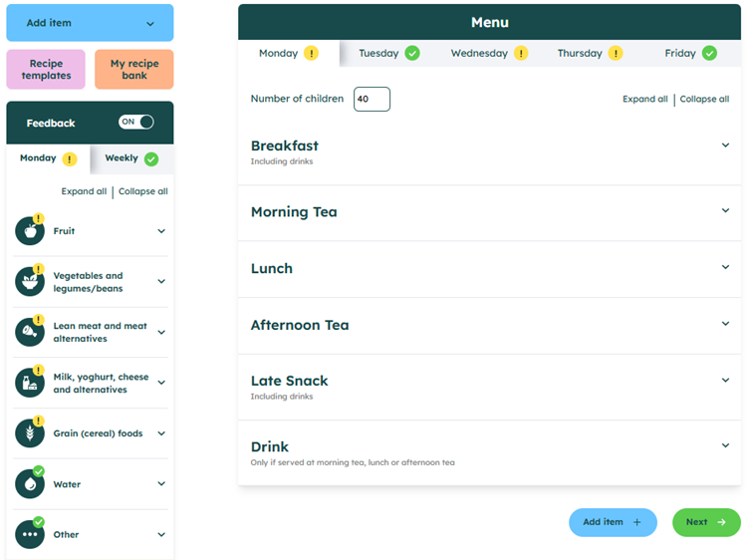Click Expand all in Feedback panel
The height and width of the screenshot is (560, 749).
(x=84, y=191)
